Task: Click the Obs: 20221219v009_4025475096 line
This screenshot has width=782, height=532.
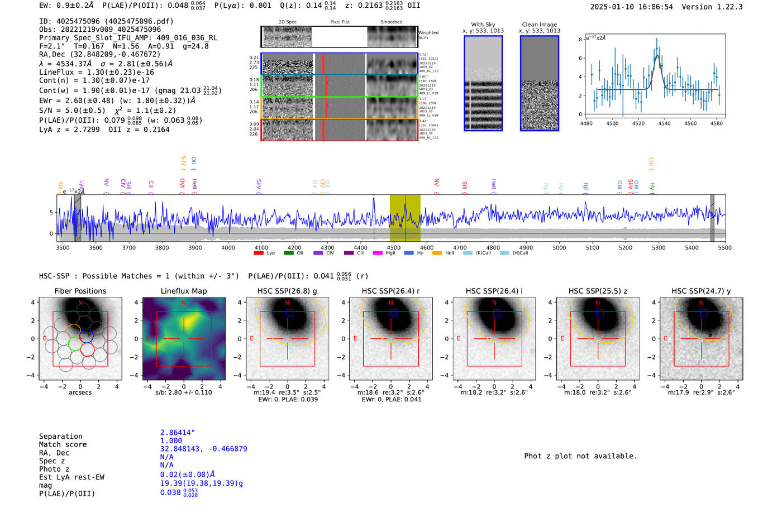Action: point(100,30)
